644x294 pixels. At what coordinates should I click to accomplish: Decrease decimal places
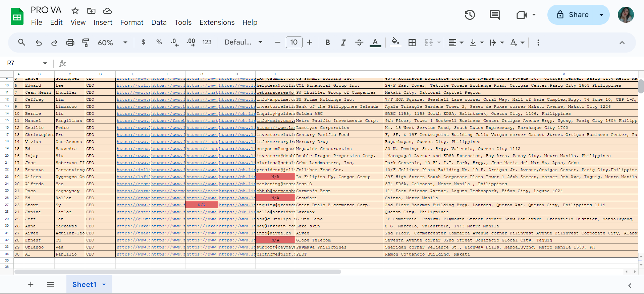tap(175, 43)
